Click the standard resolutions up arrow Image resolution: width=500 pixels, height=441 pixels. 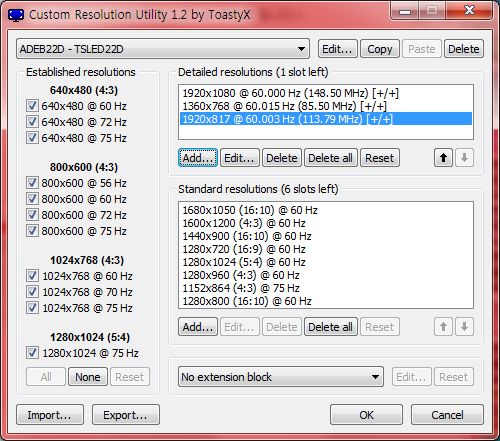point(443,327)
